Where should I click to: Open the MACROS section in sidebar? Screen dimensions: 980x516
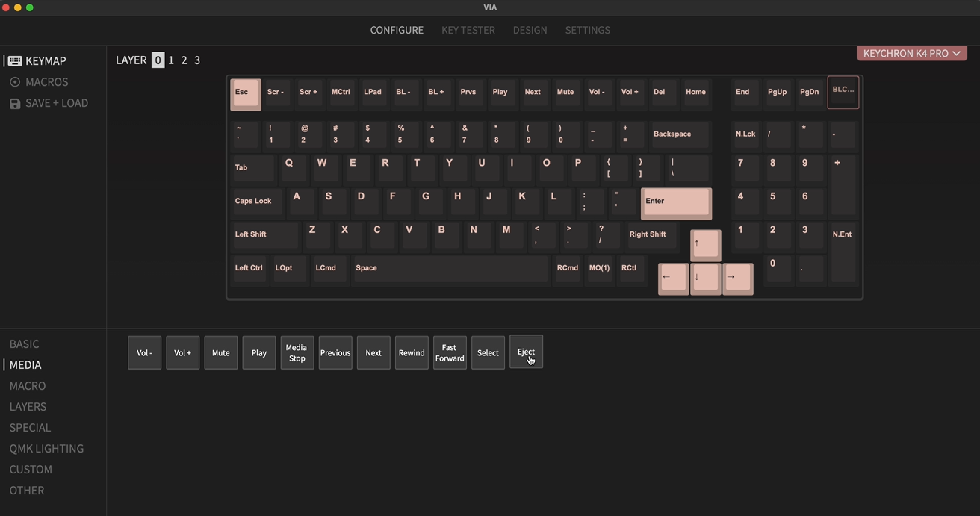coord(46,82)
